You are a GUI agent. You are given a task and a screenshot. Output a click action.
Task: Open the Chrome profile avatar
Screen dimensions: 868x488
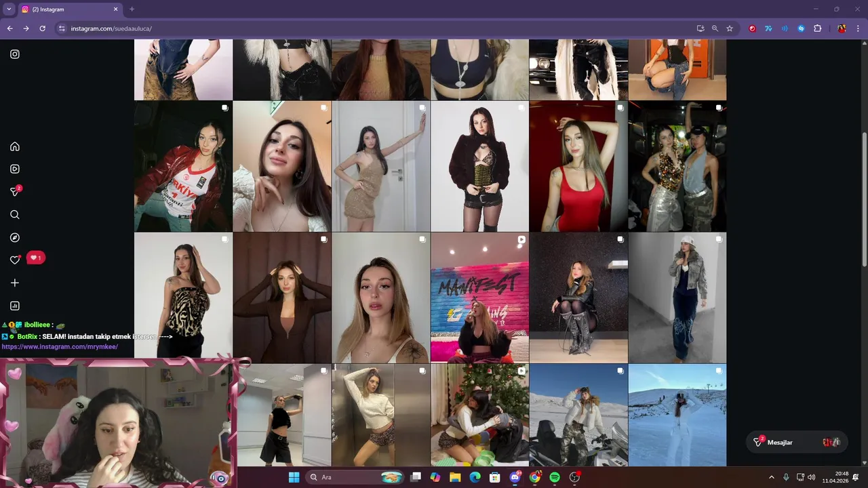pos(842,28)
